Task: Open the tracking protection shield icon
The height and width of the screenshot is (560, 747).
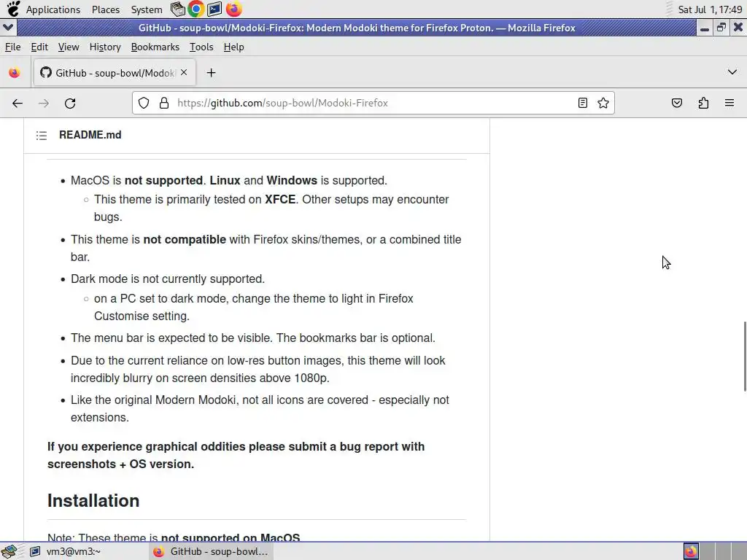Action: tap(144, 103)
